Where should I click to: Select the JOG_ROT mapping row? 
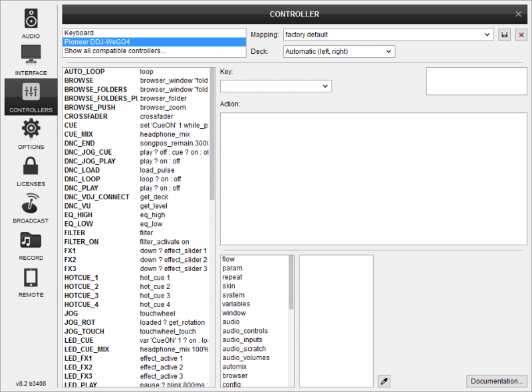point(136,322)
